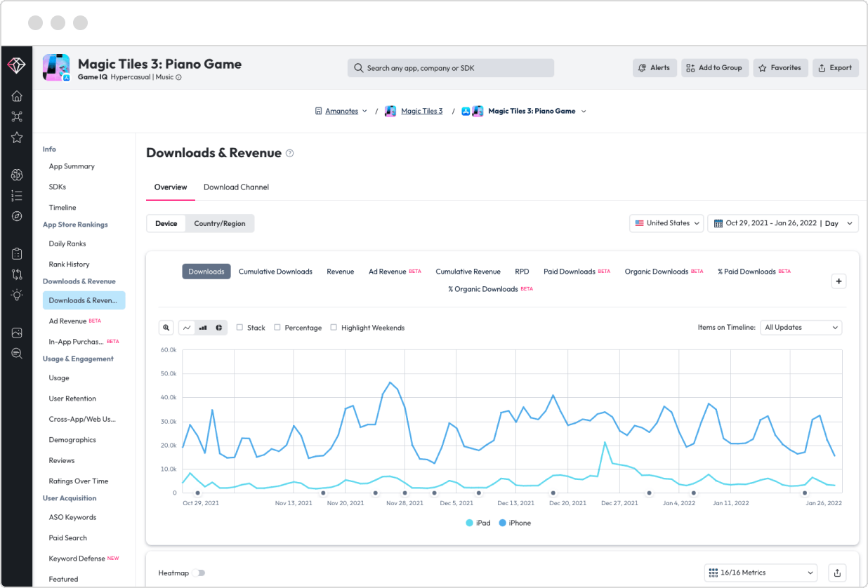The width and height of the screenshot is (868, 588).
Task: Go to Home via the sidebar house icon
Action: (17, 96)
